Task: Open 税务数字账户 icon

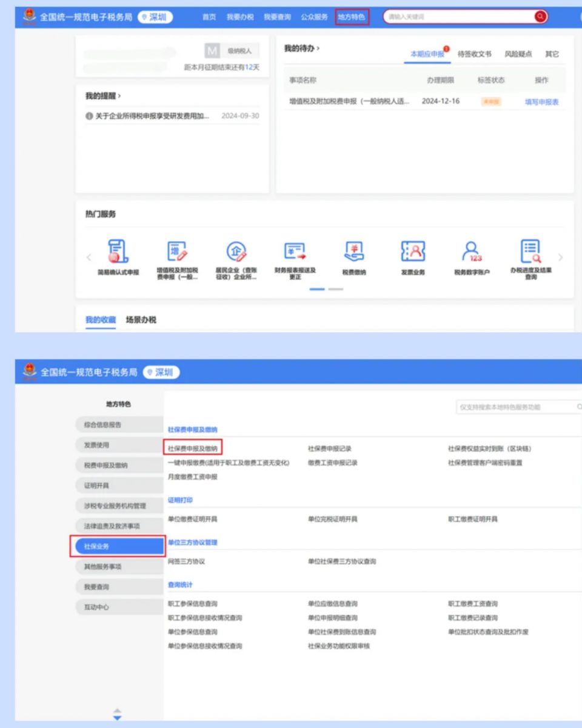Action: pyautogui.click(x=471, y=251)
